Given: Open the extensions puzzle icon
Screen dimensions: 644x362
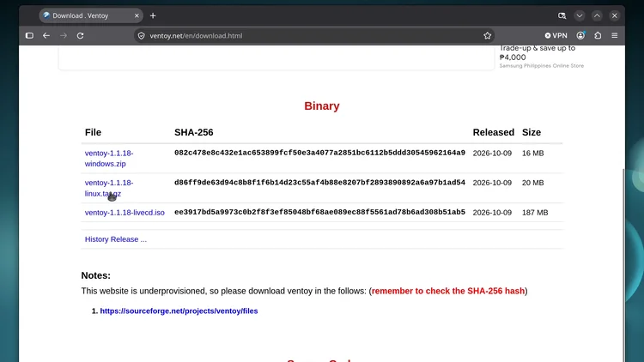Looking at the screenshot, I should [x=598, y=36].
